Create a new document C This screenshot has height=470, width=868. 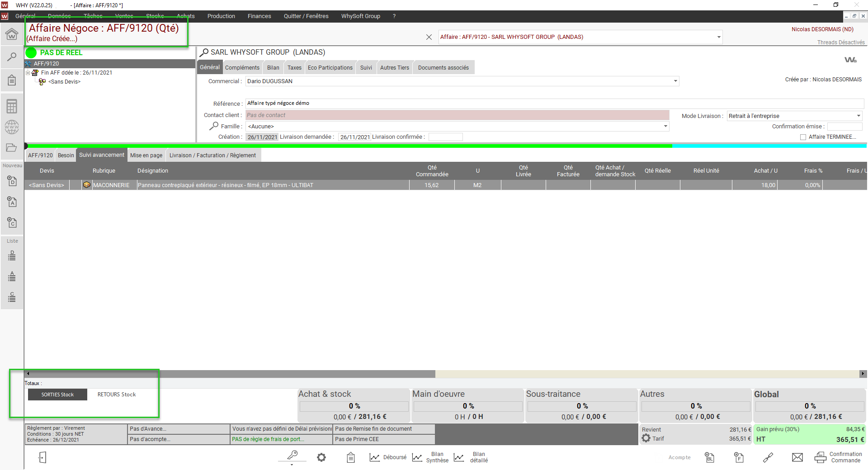(x=12, y=222)
